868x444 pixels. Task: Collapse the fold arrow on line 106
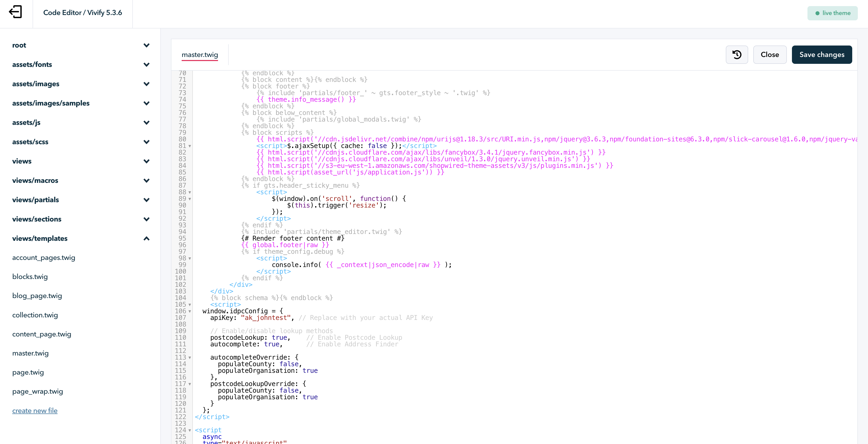190,311
